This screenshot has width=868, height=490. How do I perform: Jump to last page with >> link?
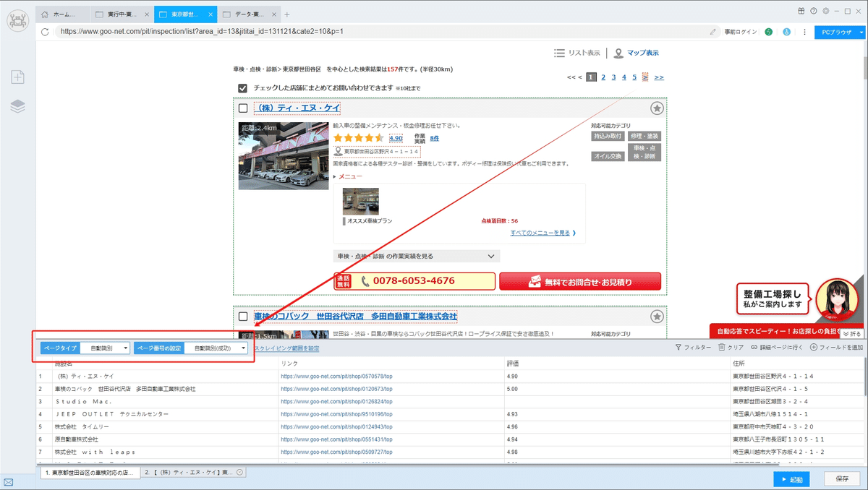click(x=659, y=77)
